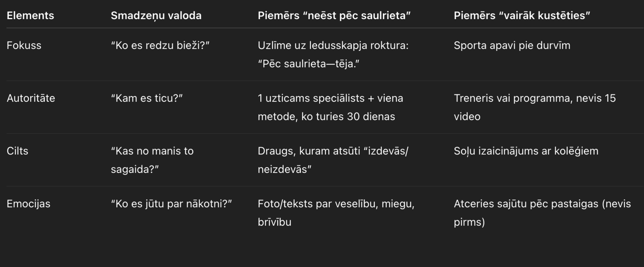Select the "Emocijas" row label
Viewport: 644px width, 267px height.
tap(28, 204)
